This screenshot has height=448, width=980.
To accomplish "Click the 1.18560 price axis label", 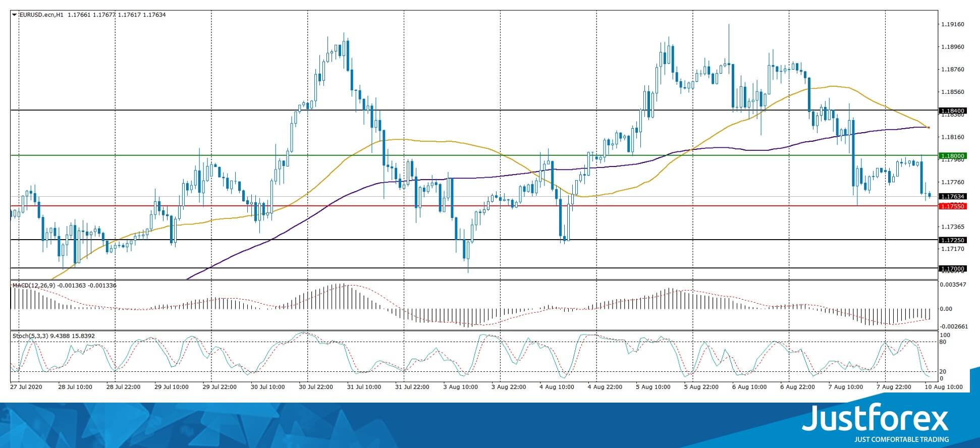I will (953, 92).
